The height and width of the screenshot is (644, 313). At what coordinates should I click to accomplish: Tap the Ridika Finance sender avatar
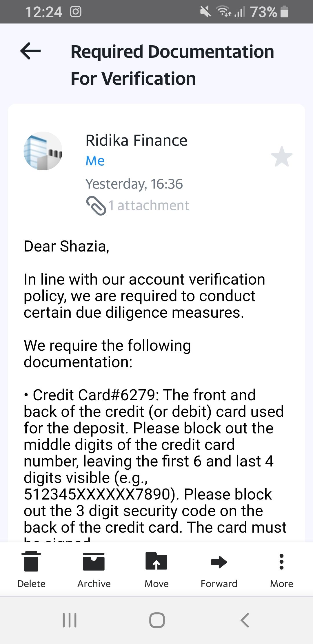coord(43,151)
